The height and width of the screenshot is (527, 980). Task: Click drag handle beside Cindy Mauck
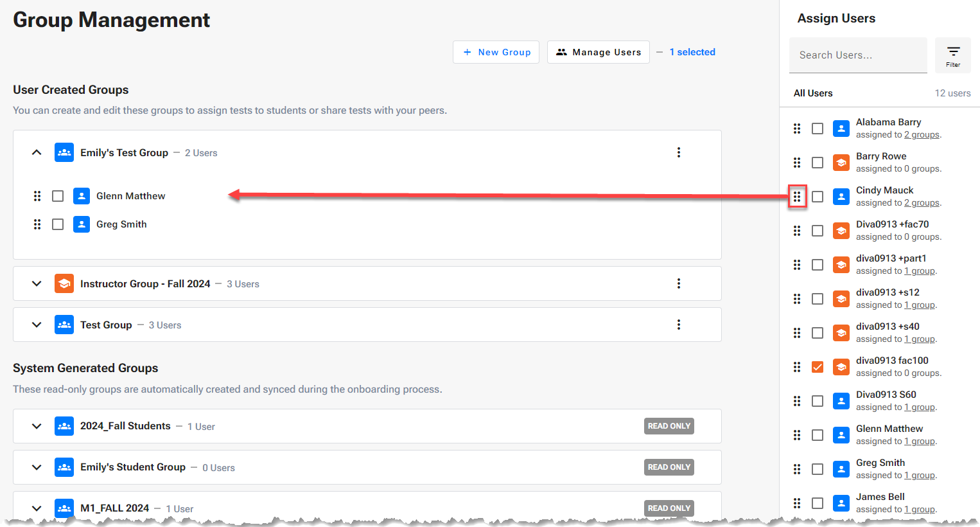tap(797, 197)
